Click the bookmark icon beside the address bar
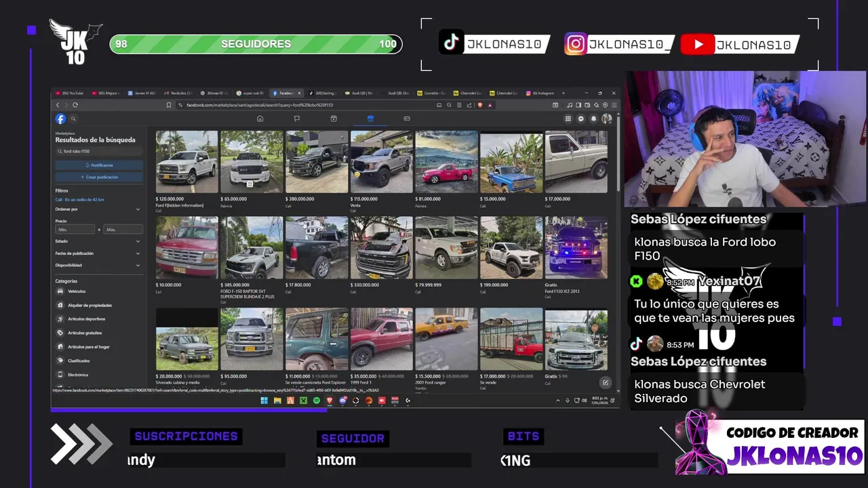 coord(169,105)
